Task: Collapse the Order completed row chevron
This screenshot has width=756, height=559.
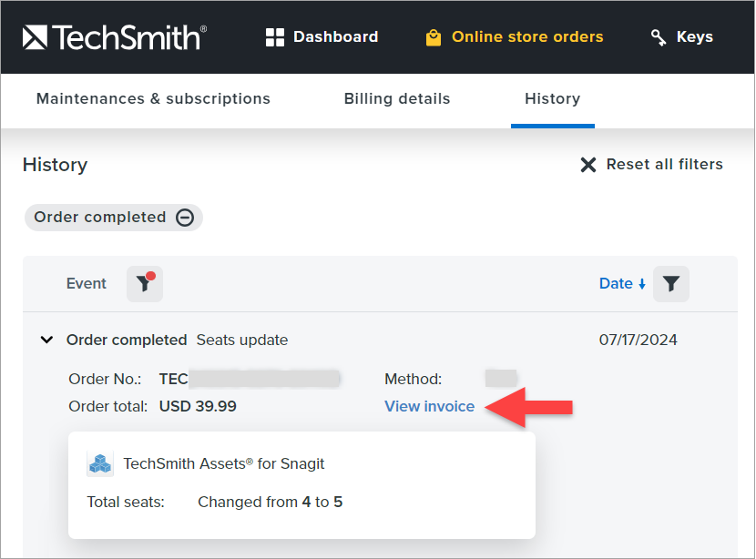Action: pos(46,340)
